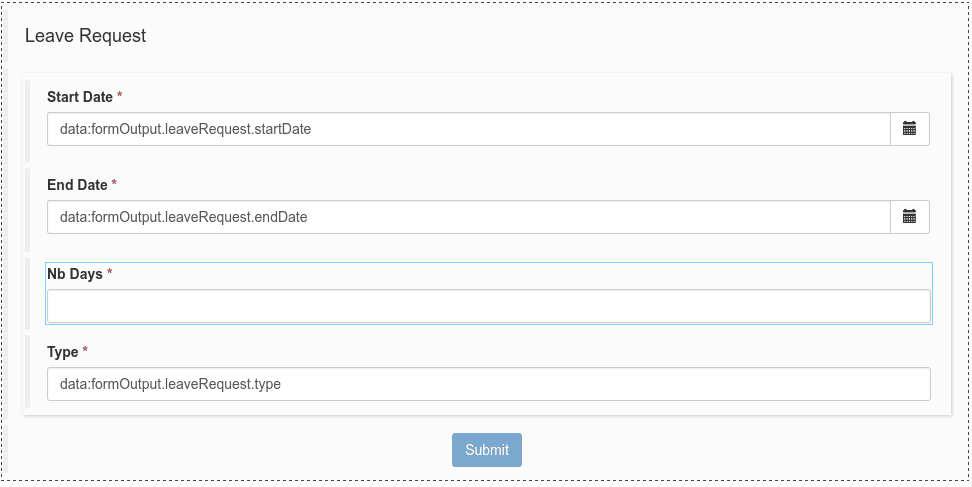Click the Nb Days label
The image size is (972, 487).
pyautogui.click(x=75, y=274)
